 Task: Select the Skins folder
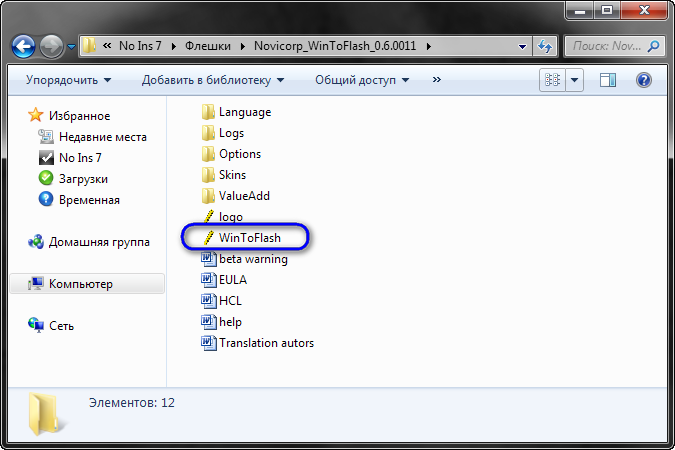pos(232,175)
